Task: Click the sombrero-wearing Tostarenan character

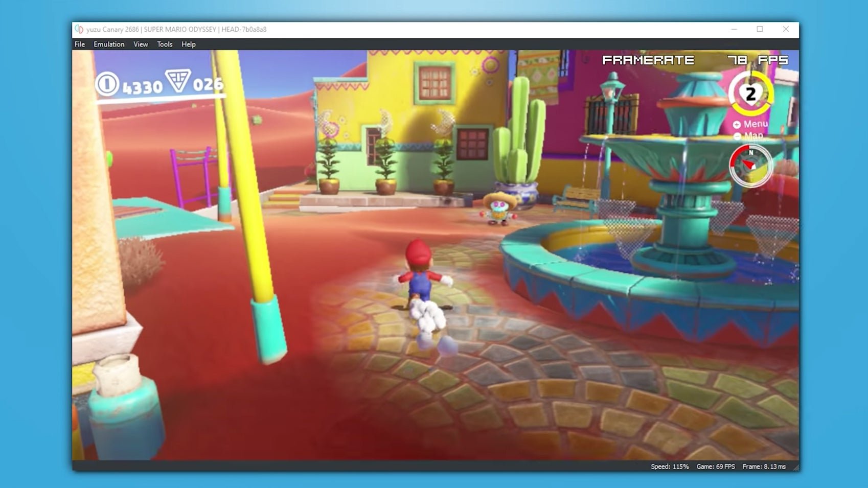Action: (499, 208)
